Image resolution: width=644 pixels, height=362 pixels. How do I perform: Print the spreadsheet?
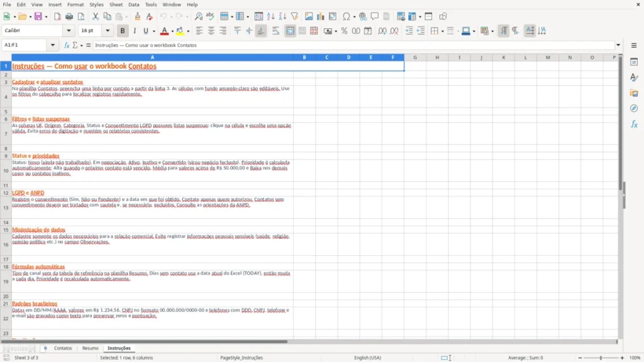[69, 16]
